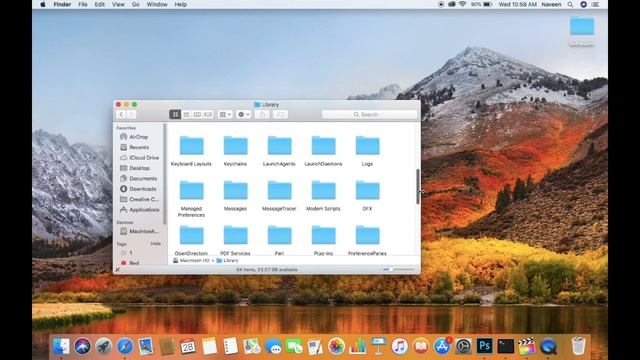
Task: Click the Finder search field
Action: 369,115
